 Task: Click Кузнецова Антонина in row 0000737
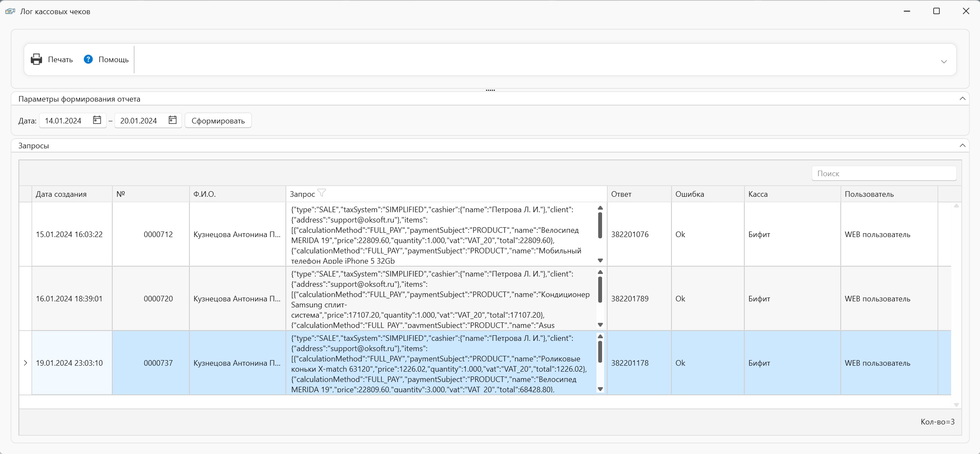point(237,363)
